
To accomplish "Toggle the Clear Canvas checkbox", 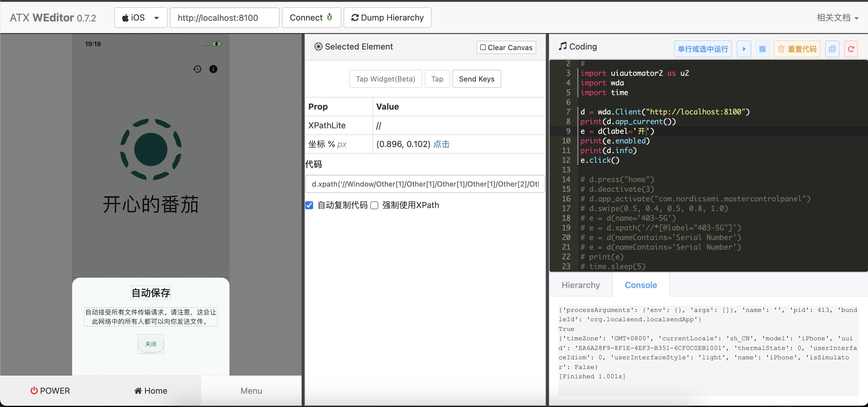I will click(483, 47).
